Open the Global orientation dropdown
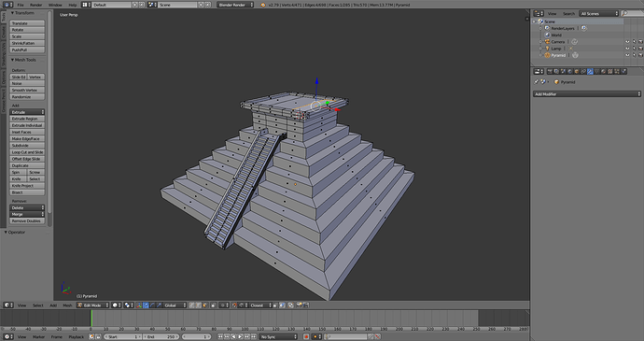 tap(175, 305)
